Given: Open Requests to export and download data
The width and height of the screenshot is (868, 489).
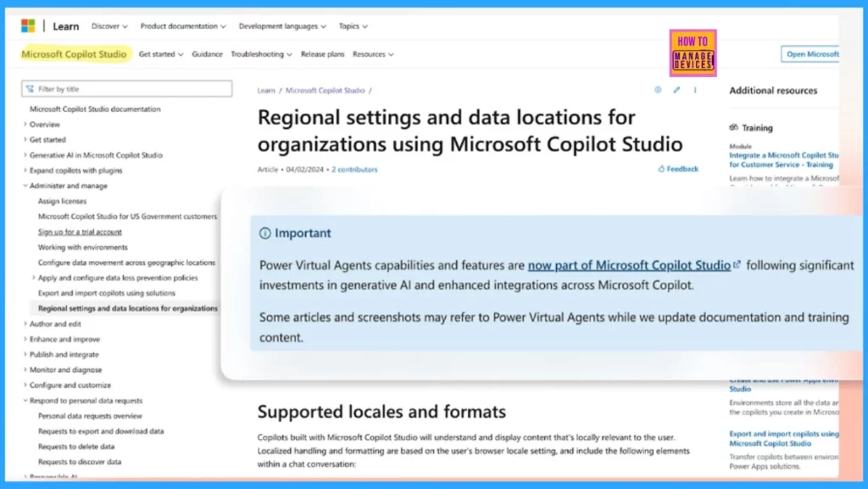Looking at the screenshot, I should 101,431.
